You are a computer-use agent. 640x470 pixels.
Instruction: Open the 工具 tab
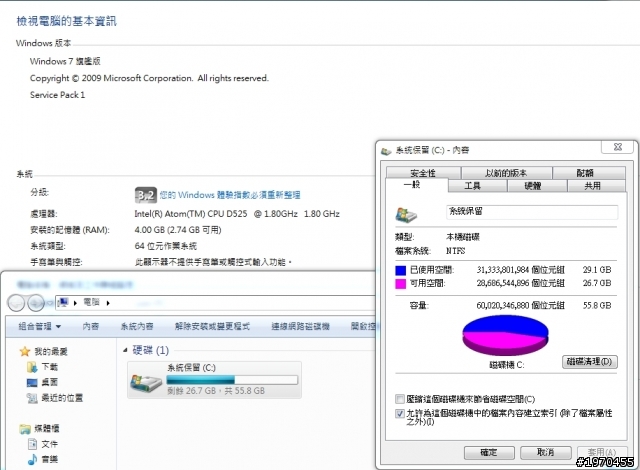[x=477, y=186]
